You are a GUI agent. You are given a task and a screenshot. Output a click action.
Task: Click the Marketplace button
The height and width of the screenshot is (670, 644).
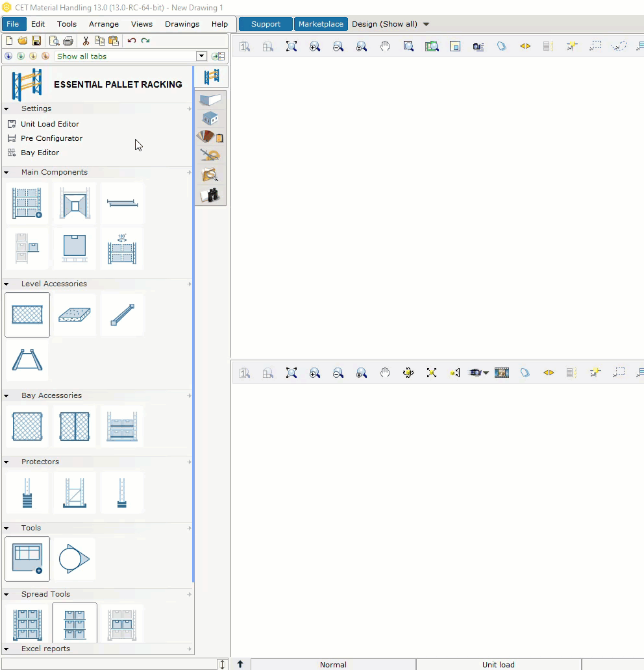click(321, 24)
